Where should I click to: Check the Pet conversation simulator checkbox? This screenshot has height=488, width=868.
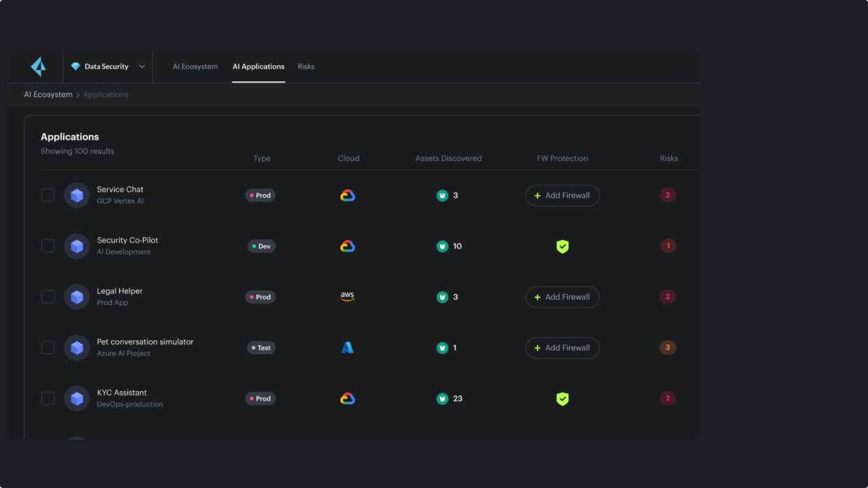47,347
